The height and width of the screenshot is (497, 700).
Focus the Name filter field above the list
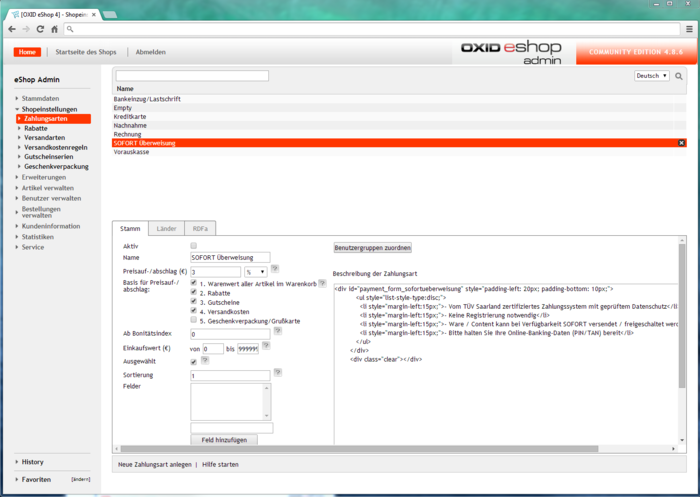(192, 75)
